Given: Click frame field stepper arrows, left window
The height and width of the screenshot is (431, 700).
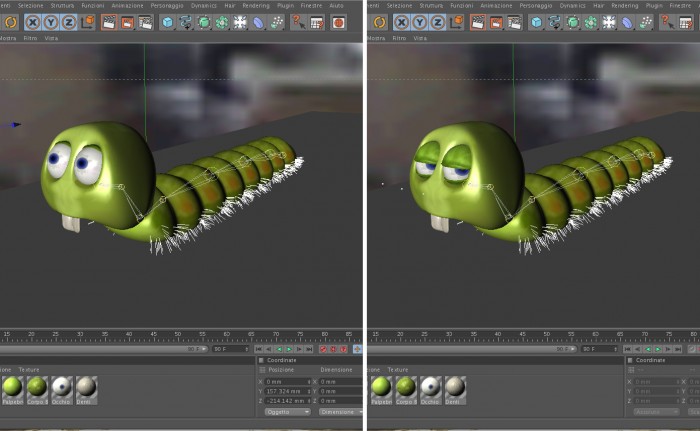Looking at the screenshot, I should pyautogui.click(x=246, y=349).
